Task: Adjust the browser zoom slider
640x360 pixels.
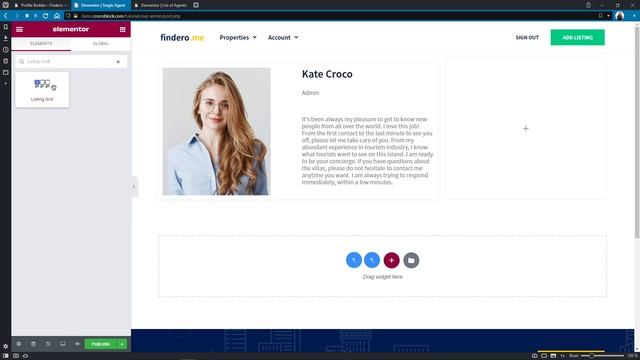Action: [602, 356]
